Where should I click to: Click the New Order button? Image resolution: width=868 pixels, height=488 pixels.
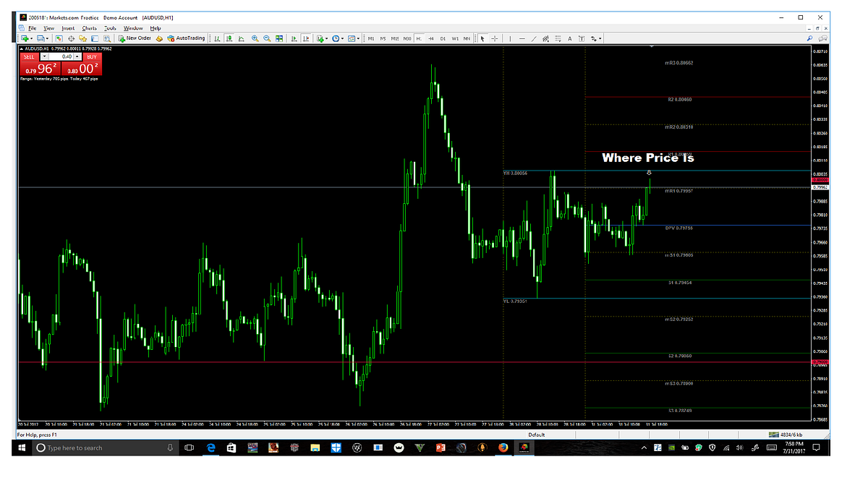pos(135,38)
